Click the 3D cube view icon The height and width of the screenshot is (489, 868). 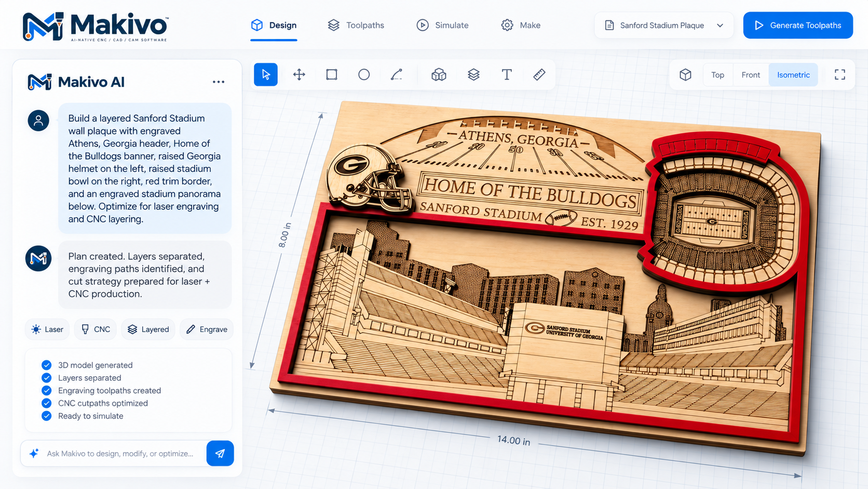click(685, 75)
